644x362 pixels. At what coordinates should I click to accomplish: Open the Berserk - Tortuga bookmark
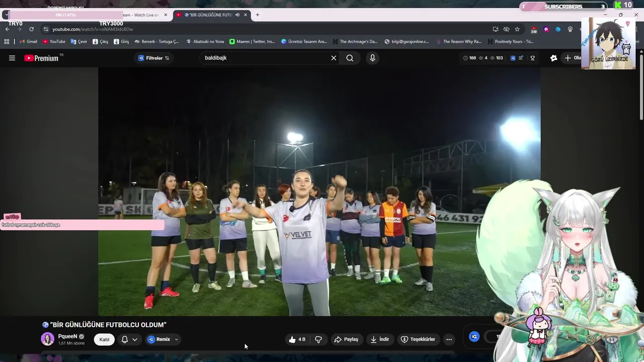click(156, 42)
